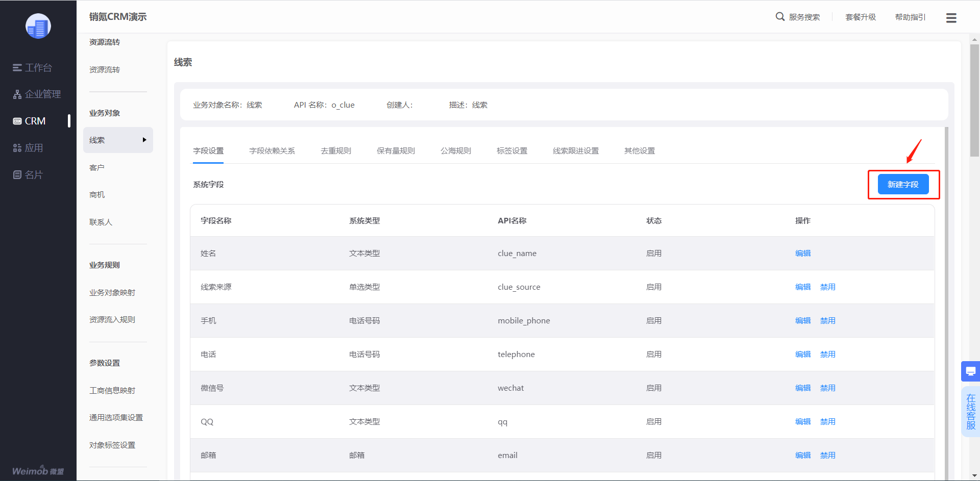Open 资源流转 menu item

pyautogui.click(x=105, y=69)
